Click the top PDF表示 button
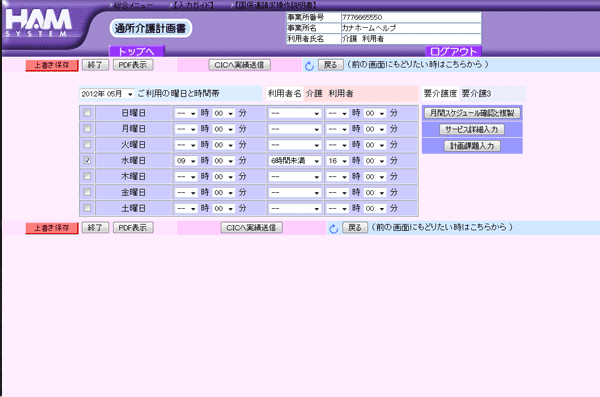The width and height of the screenshot is (600, 397). click(x=133, y=65)
